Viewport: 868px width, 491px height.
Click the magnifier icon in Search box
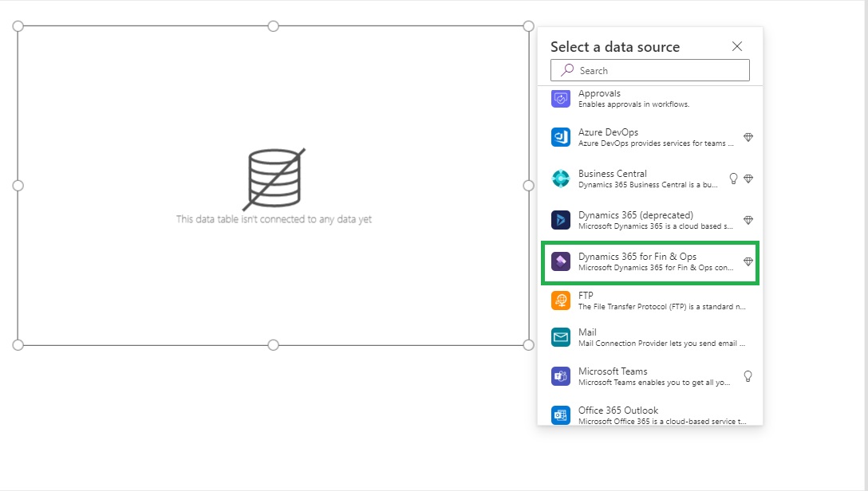tap(567, 70)
